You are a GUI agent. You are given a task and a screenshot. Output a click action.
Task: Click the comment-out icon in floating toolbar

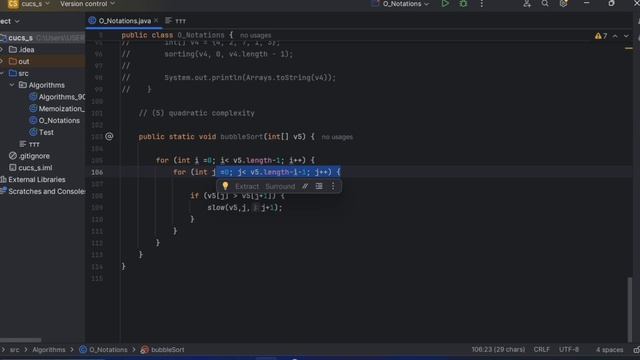coord(305,186)
